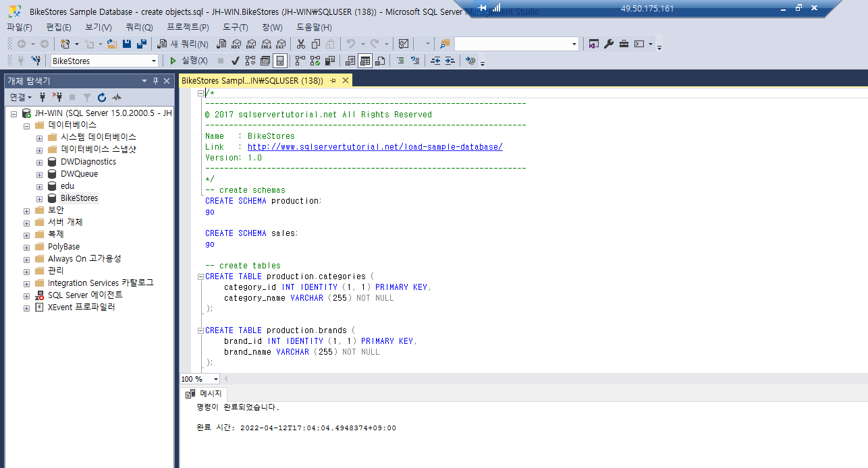Click the New Query (새 쿼리) button
868x468 pixels.
point(184,44)
